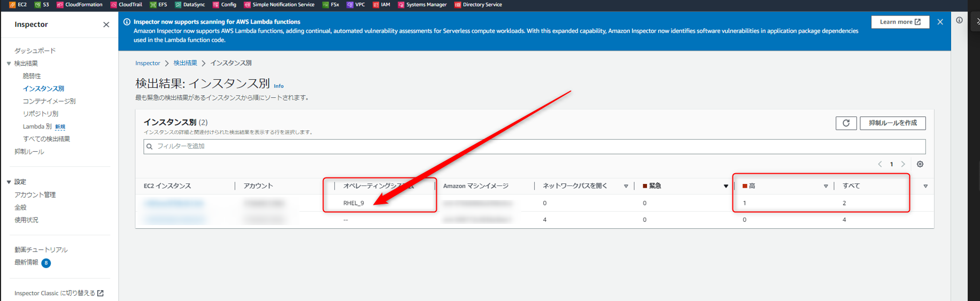
Task: Open Simple Notification Service shortcut
Action: point(279,5)
